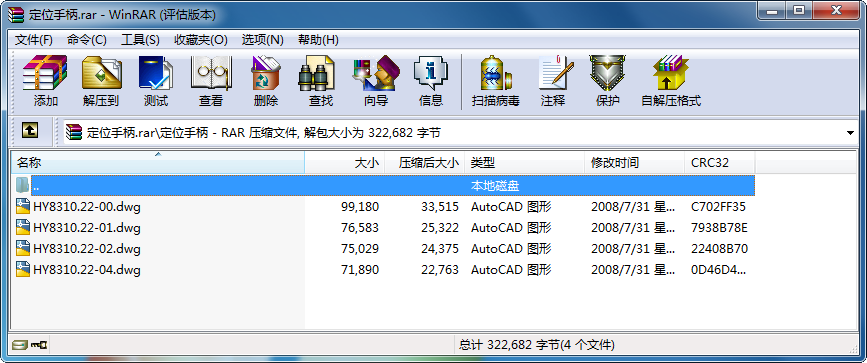Open the 帮助(H) menu
Image resolution: width=867 pixels, height=363 pixels.
(318, 40)
